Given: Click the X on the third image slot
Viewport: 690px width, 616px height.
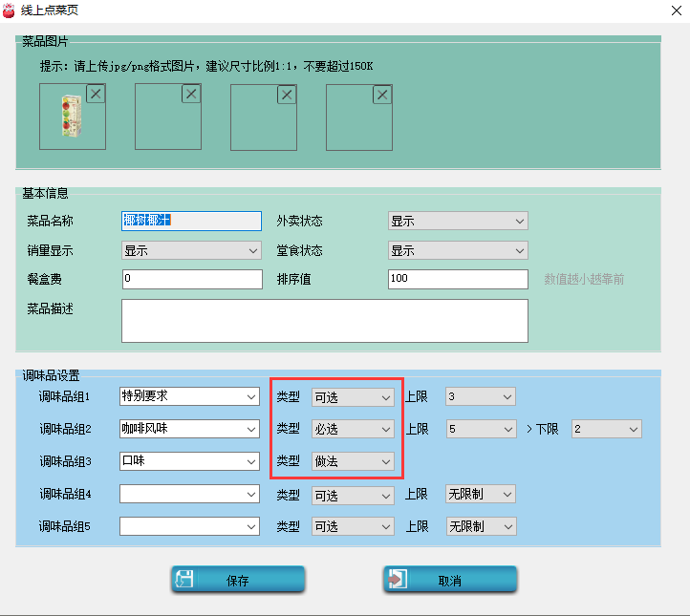Looking at the screenshot, I should pos(287,95).
